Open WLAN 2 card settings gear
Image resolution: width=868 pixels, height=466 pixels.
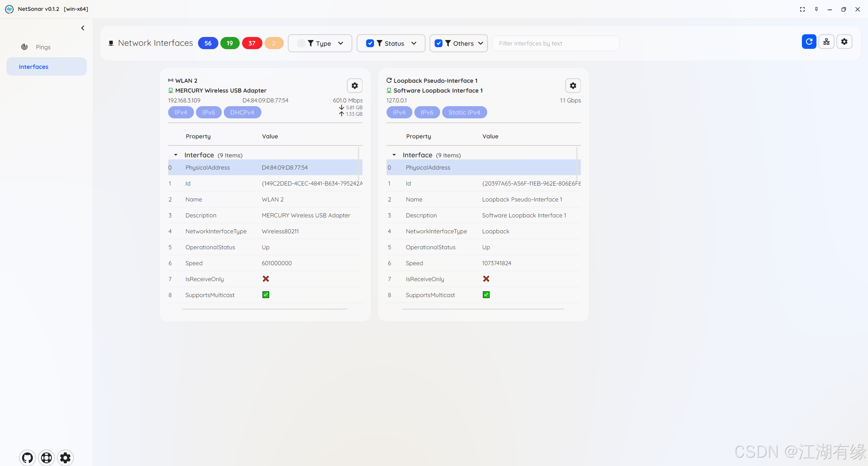[354, 86]
